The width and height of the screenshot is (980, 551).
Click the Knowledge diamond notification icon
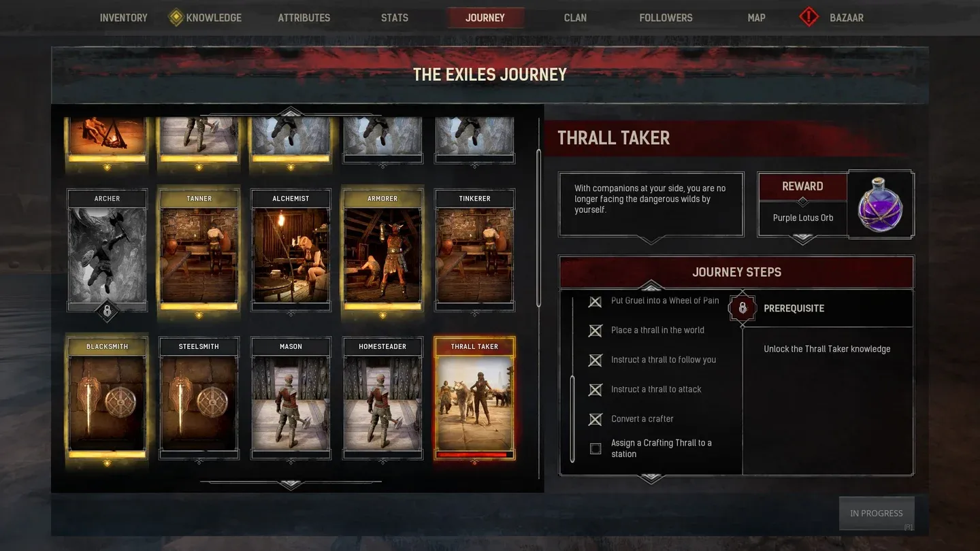coord(176,18)
